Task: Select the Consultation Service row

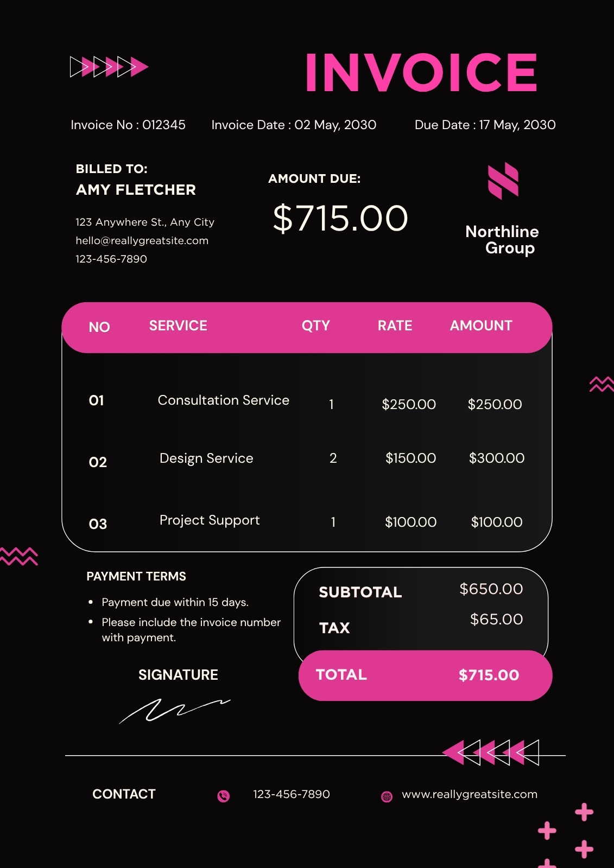Action: (307, 403)
